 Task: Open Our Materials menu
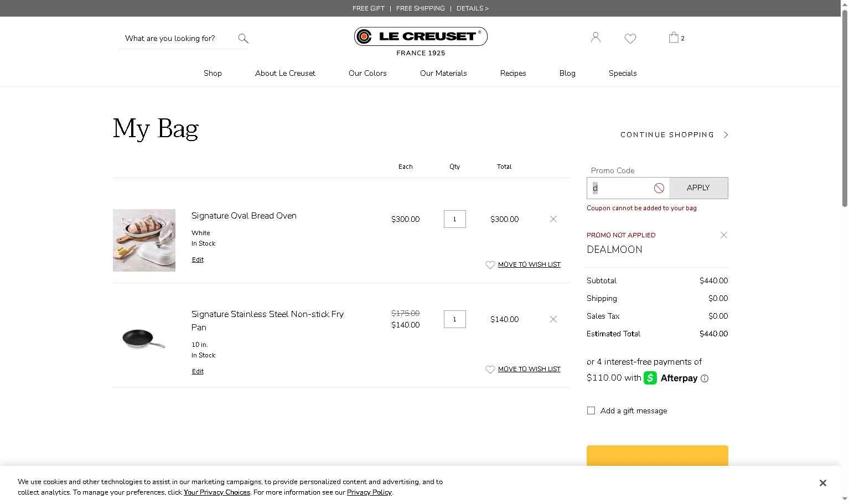coord(443,73)
